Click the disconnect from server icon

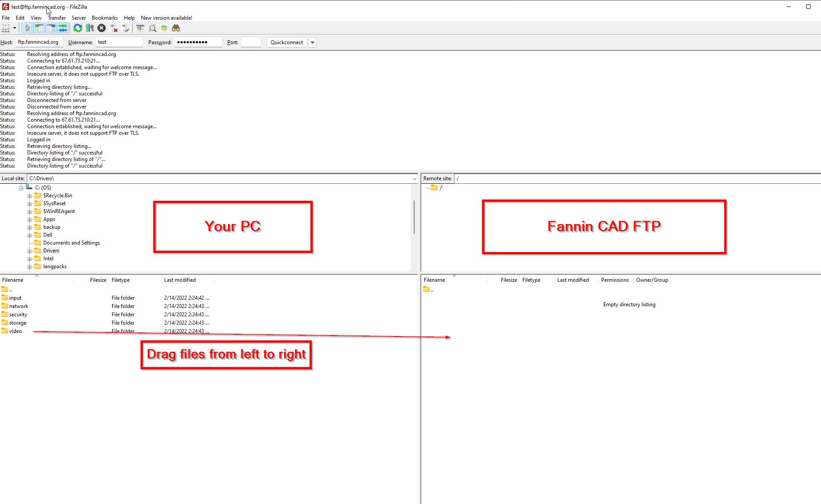[114, 28]
